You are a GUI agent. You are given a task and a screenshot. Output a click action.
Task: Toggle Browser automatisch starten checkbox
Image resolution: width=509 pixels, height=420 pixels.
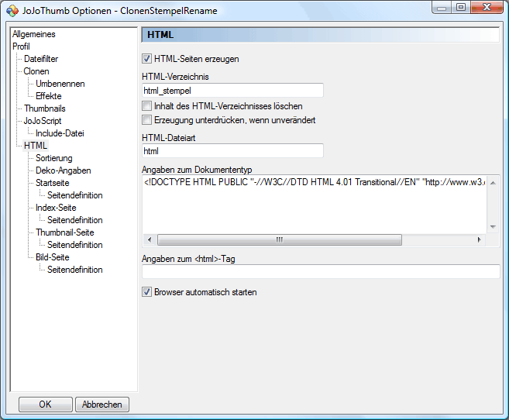point(146,292)
